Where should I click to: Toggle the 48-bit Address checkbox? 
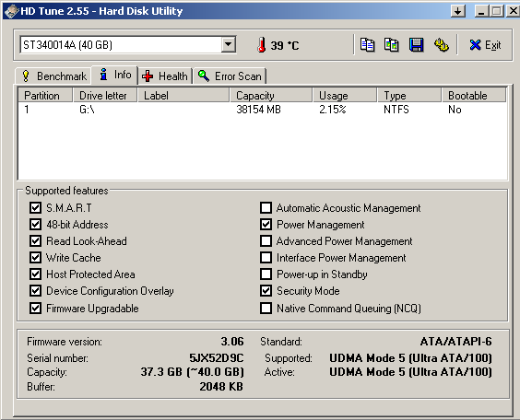[35, 224]
